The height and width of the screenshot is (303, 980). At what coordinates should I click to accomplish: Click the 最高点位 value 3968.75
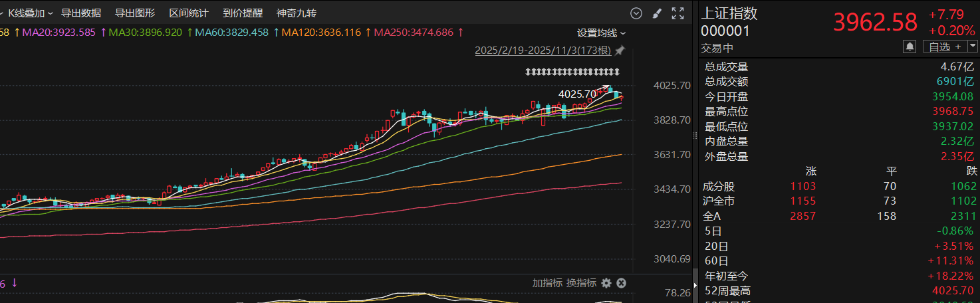[x=953, y=112]
